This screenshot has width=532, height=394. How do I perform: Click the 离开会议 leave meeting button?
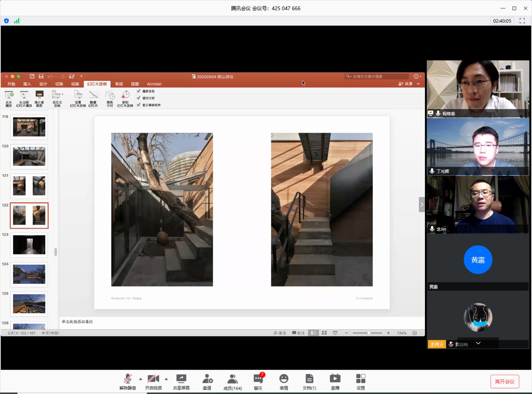(505, 381)
